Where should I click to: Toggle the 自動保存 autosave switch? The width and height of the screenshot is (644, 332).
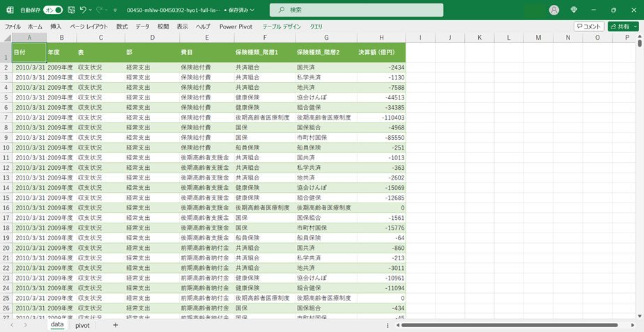coord(53,10)
